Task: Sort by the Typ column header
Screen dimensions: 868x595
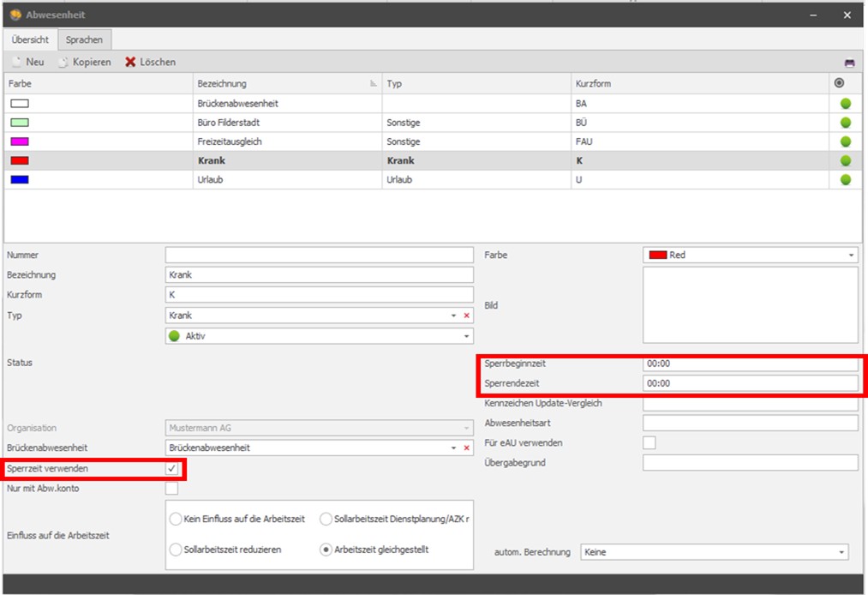Action: pyautogui.click(x=476, y=84)
